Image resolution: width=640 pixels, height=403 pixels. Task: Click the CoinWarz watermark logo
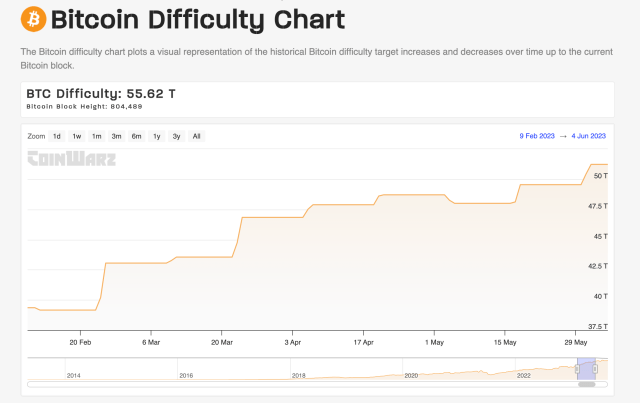tap(70, 157)
